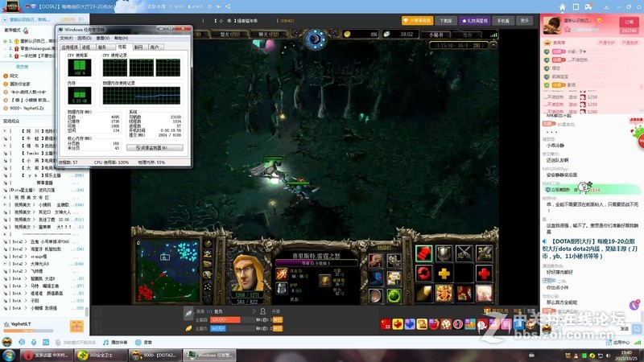Click the game minimap
This screenshot has width=644, height=362.
(167, 270)
